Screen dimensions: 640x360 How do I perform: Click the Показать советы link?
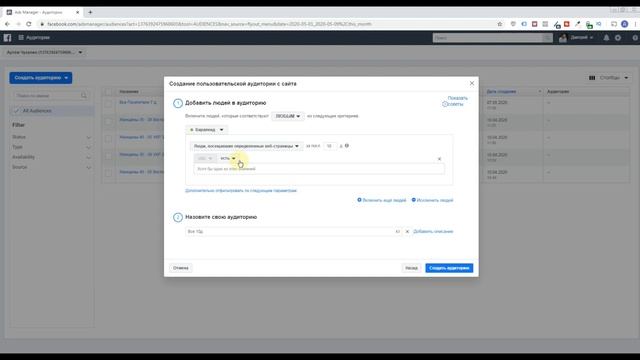coord(458,101)
